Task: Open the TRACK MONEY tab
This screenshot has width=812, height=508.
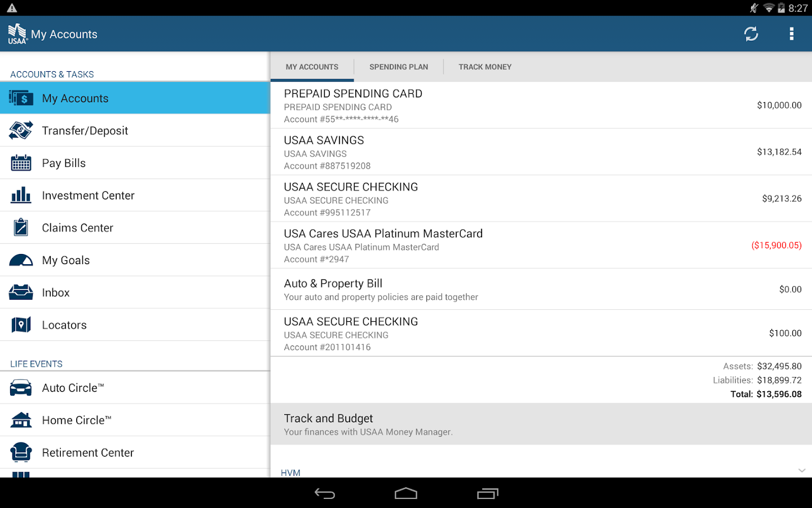Action: tap(485, 67)
